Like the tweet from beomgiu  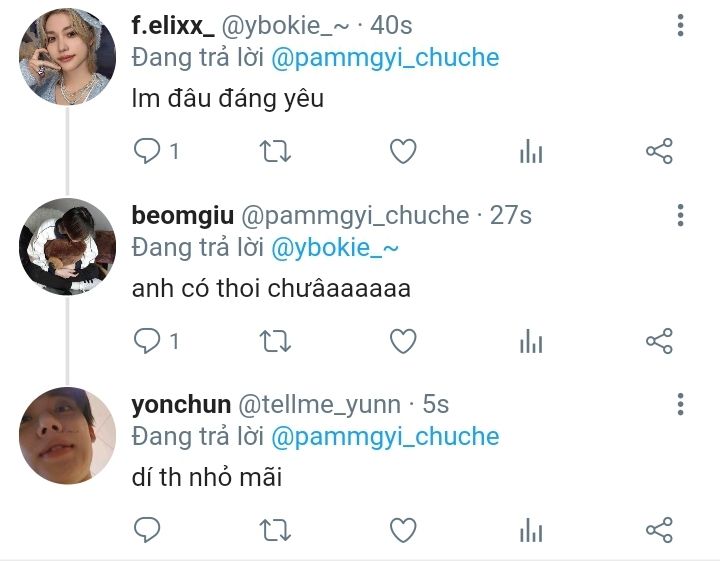tap(403, 341)
